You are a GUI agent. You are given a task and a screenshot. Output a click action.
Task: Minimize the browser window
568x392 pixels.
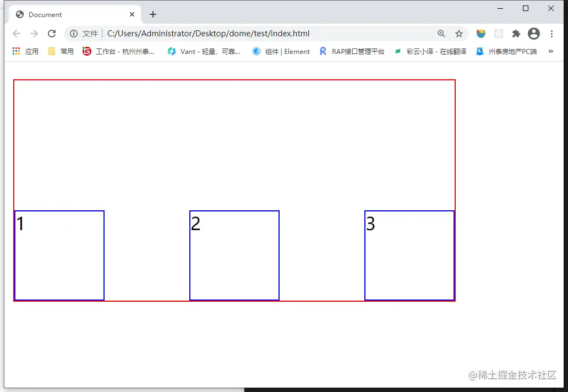click(500, 8)
